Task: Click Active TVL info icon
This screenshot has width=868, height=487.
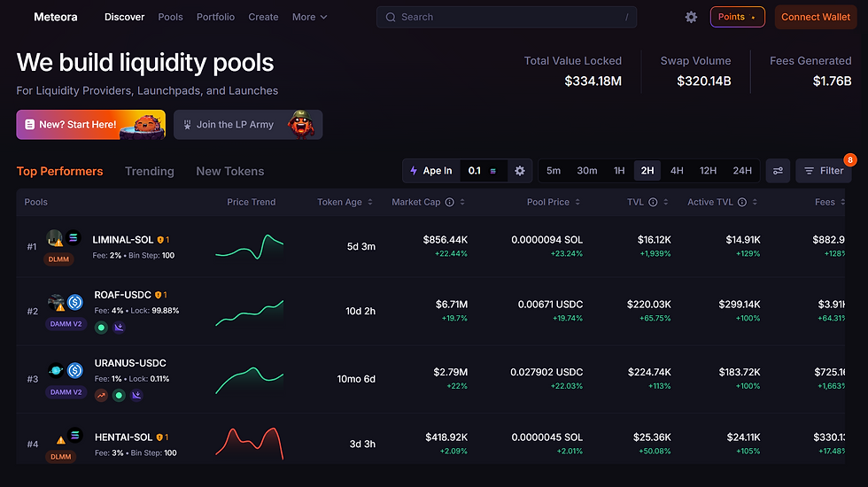Action: [x=742, y=203]
